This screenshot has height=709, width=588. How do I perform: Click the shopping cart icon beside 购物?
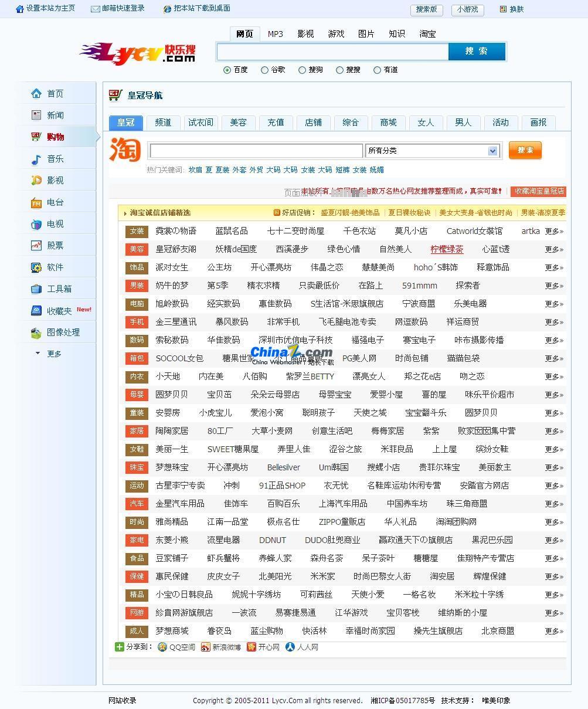(x=36, y=137)
